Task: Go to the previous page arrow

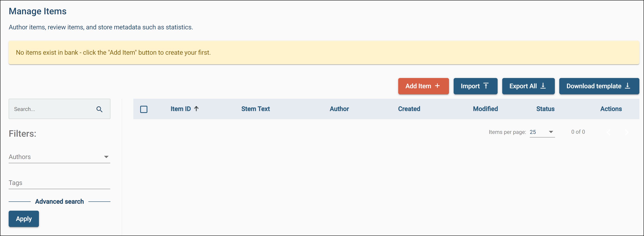Action: (609, 132)
